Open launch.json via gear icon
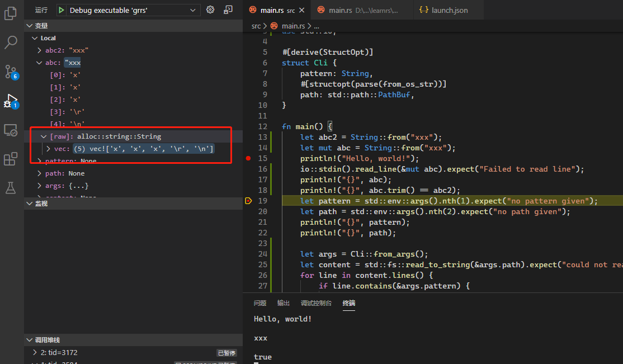Image resolution: width=623 pixels, height=364 pixels. click(x=210, y=10)
